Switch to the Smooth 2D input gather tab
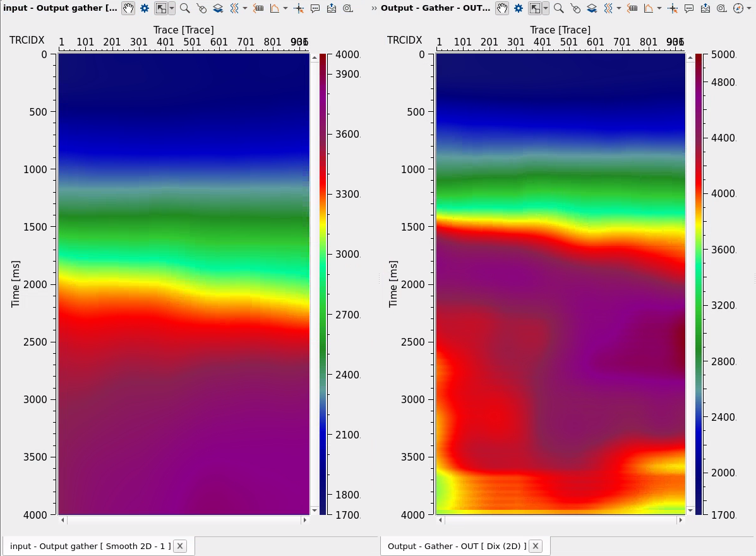This screenshot has width=756, height=556. (90, 546)
